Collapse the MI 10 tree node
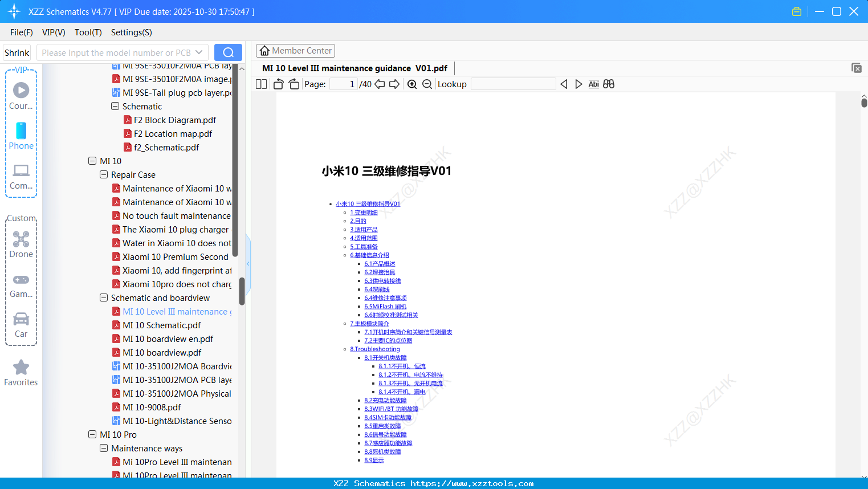Screen dimensions: 868x489 point(92,161)
